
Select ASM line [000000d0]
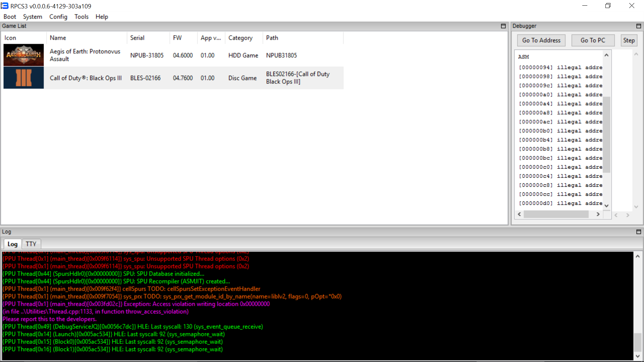(560, 203)
